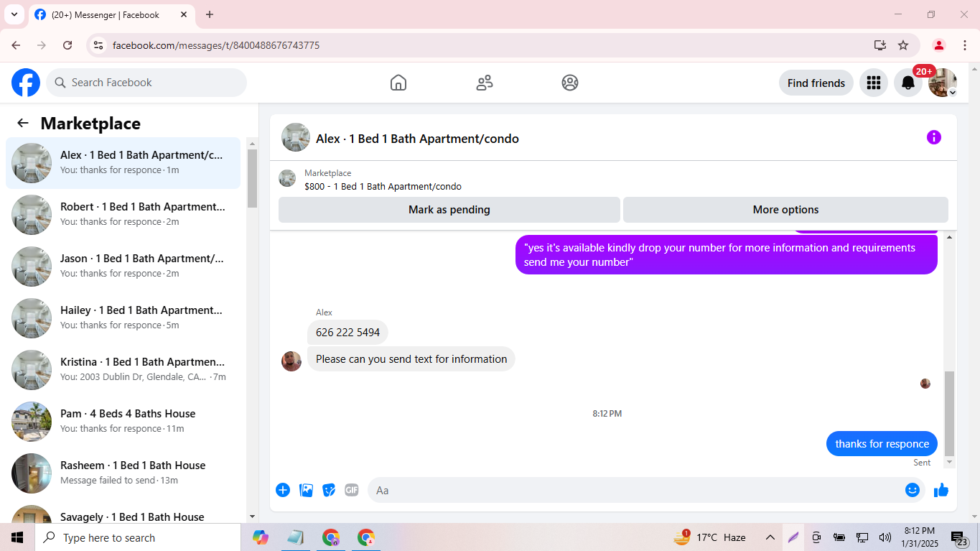Attach a photo with the image icon

[x=306, y=490]
